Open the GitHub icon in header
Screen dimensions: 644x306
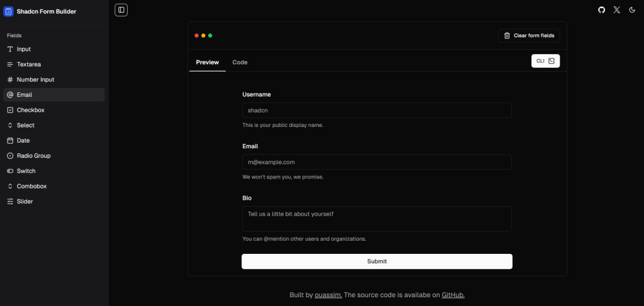(x=602, y=10)
